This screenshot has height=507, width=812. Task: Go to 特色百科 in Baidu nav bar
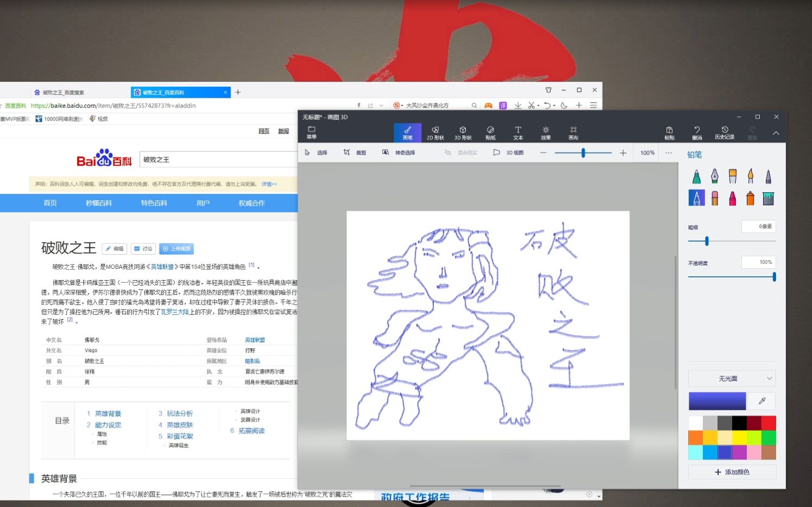pos(154,203)
